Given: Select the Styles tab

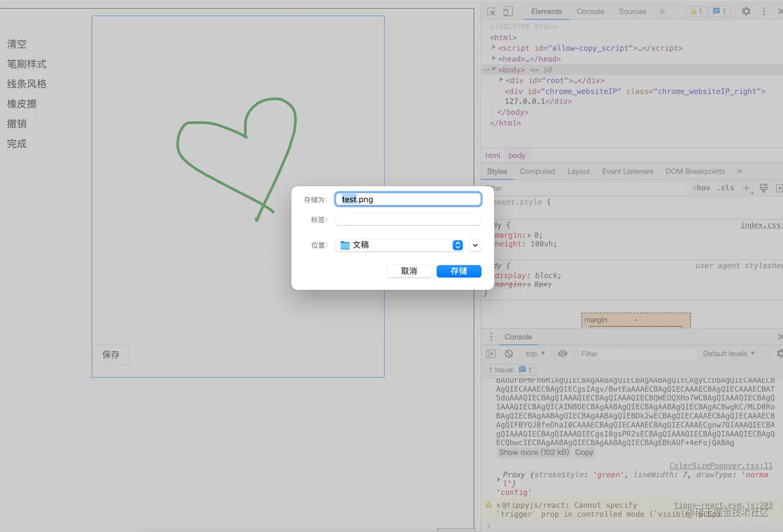Looking at the screenshot, I should tap(497, 171).
